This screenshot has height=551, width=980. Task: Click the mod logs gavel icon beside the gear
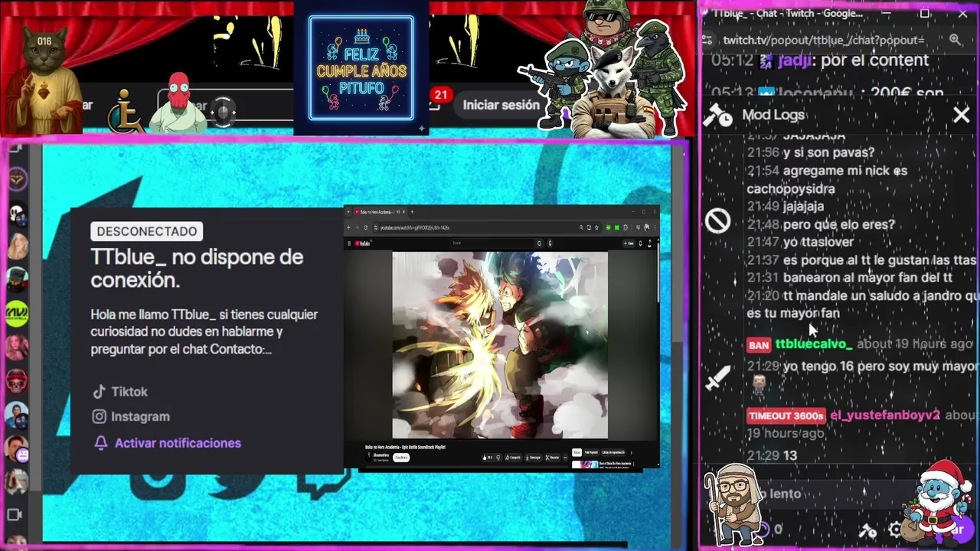(x=867, y=530)
